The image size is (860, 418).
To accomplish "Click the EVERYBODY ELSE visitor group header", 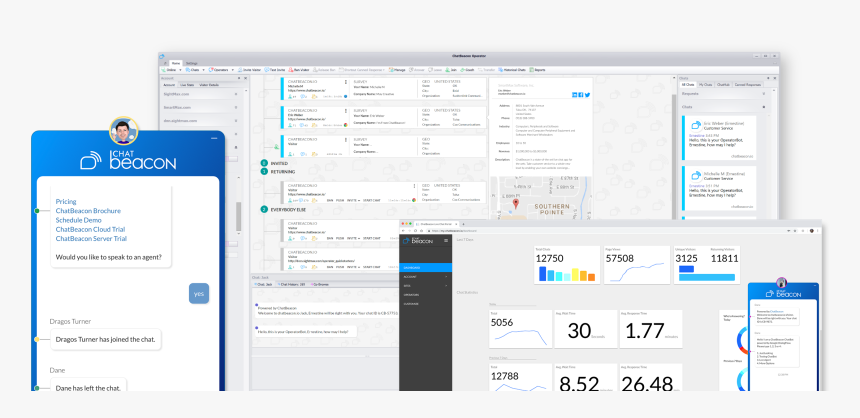I will tap(282, 210).
